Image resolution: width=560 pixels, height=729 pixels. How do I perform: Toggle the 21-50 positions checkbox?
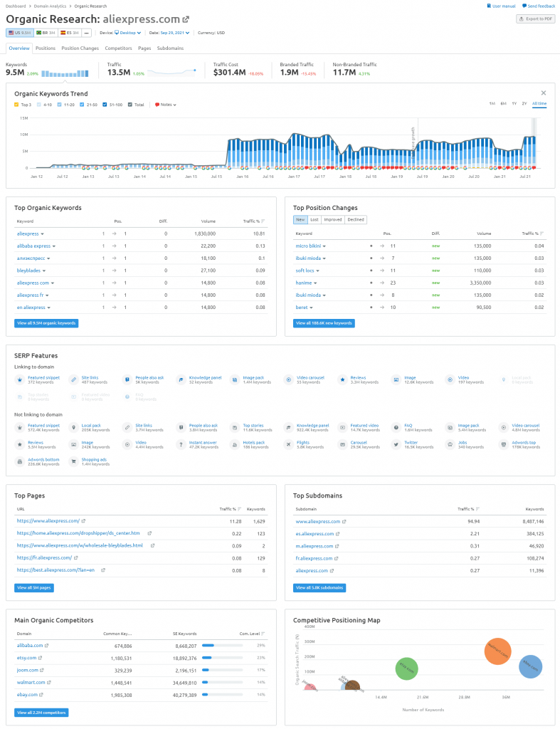point(82,105)
